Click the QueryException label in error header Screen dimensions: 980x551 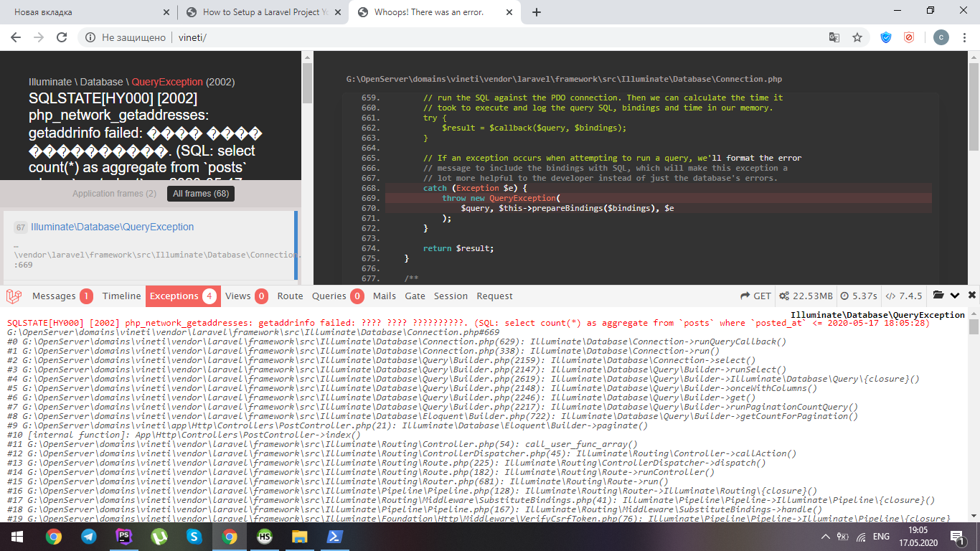pyautogui.click(x=167, y=82)
